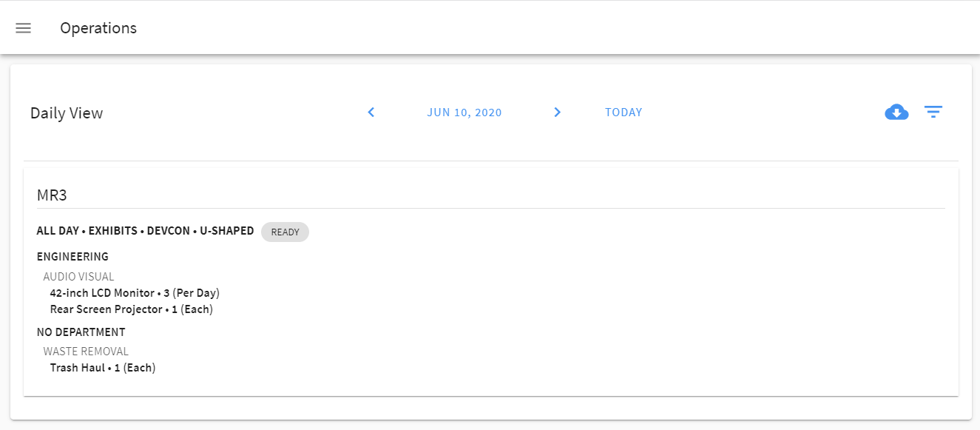Select the WASTE REMOVAL category
This screenshot has width=980, height=430.
point(86,352)
